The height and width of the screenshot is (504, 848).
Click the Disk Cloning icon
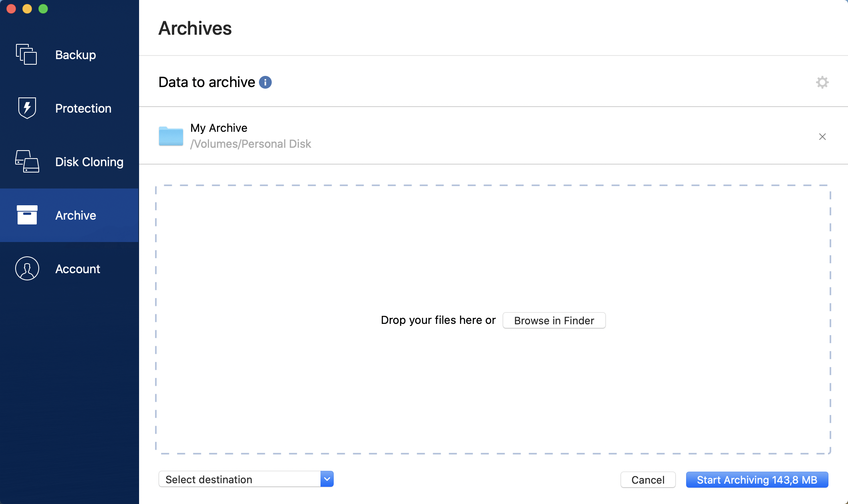27,161
